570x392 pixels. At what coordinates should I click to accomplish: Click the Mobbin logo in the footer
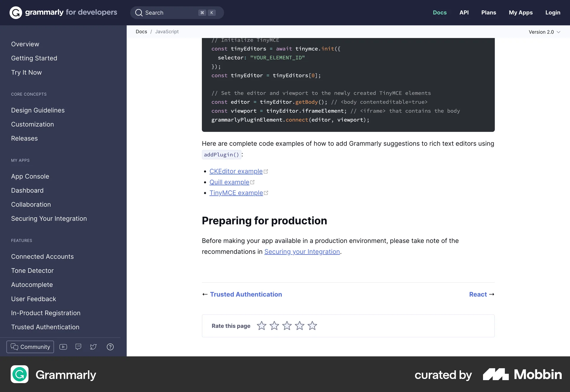click(x=522, y=374)
